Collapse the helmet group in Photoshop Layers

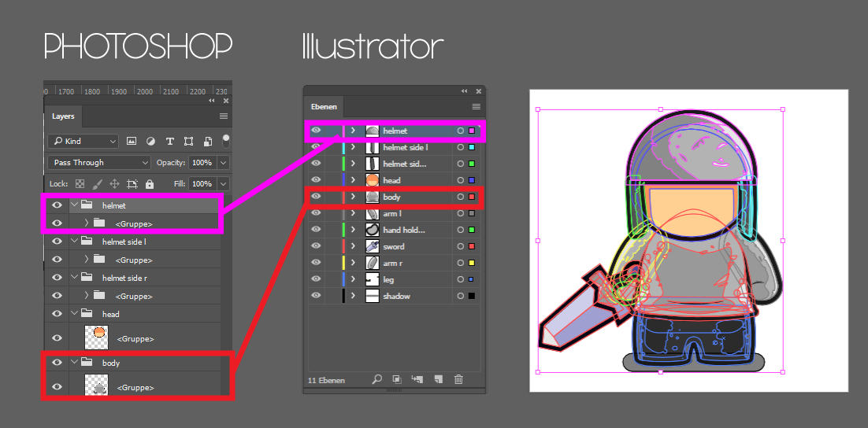coord(75,205)
